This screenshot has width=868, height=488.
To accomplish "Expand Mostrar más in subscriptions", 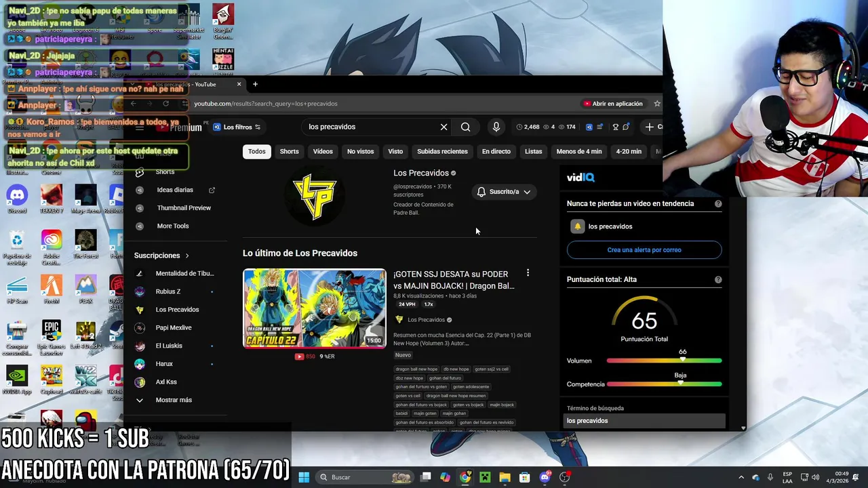I will (x=175, y=400).
